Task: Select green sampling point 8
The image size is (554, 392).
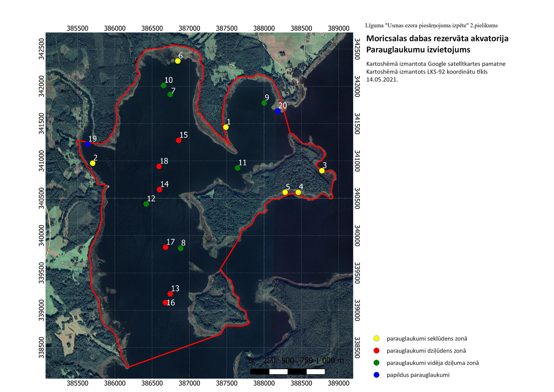Action: (x=181, y=248)
